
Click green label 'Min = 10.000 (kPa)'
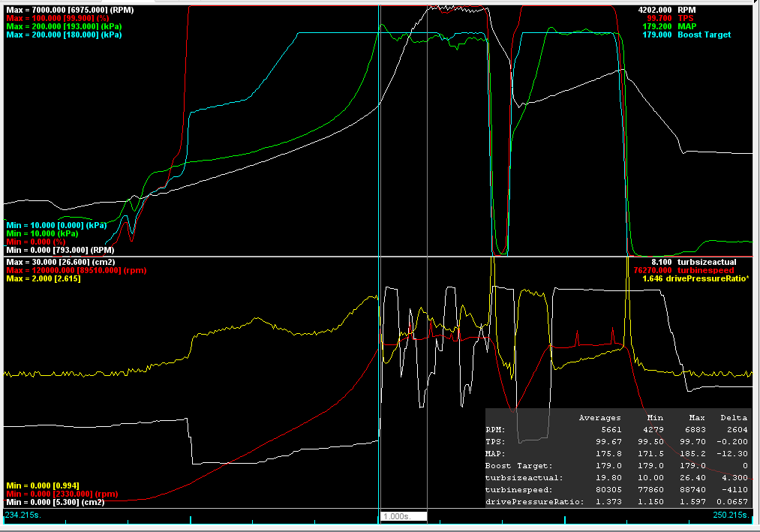tap(42, 233)
